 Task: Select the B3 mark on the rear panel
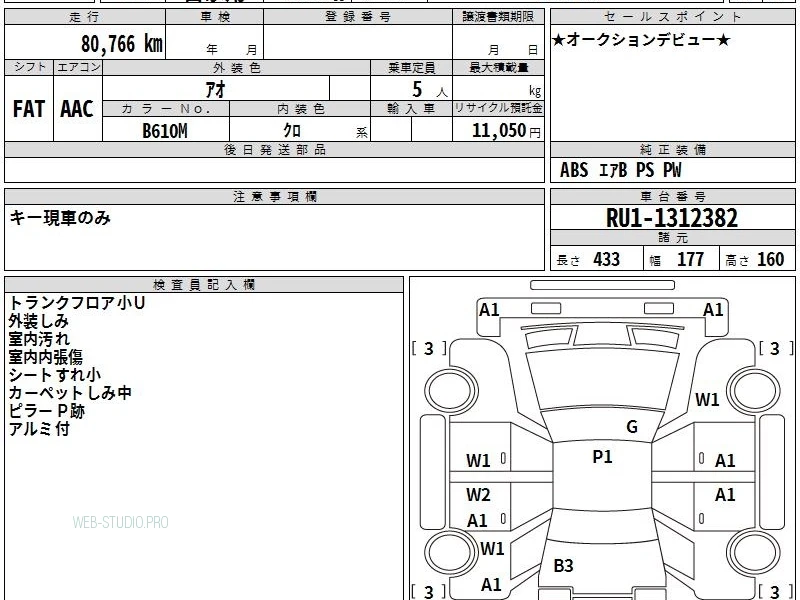coord(563,565)
